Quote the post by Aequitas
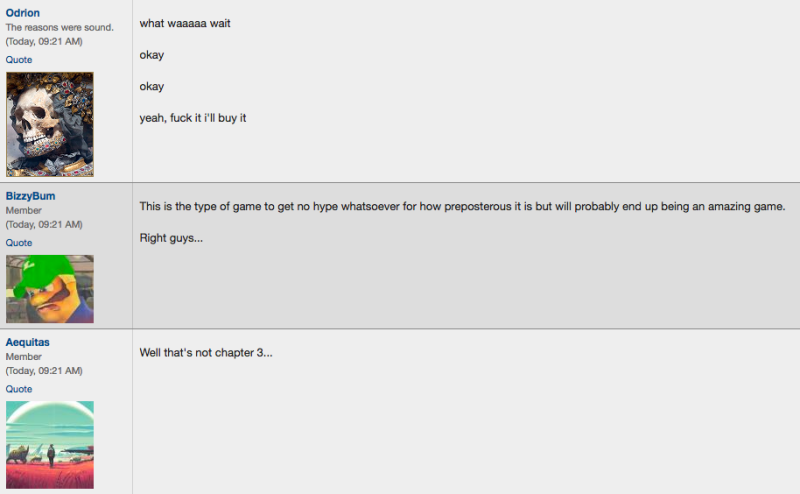This screenshot has height=494, width=800. (x=19, y=389)
